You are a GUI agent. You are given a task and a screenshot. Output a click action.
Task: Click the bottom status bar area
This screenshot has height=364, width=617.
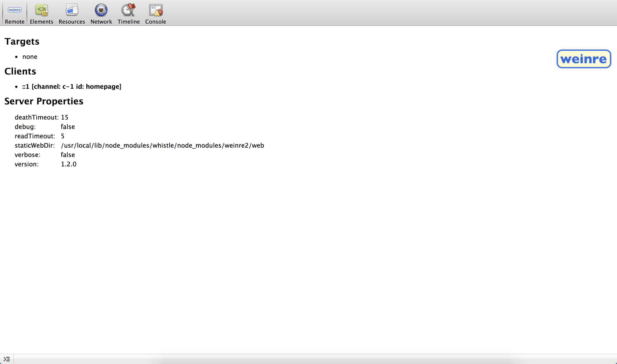click(315, 359)
